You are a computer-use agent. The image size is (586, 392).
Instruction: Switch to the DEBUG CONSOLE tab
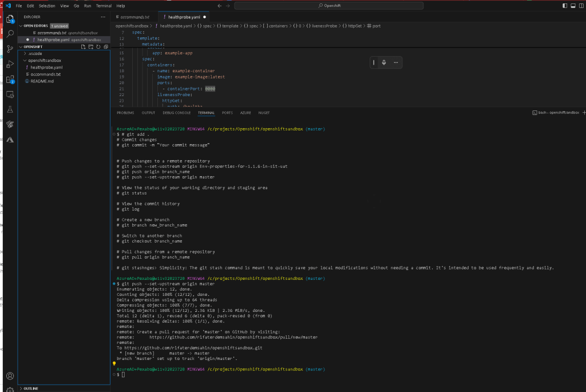176,113
